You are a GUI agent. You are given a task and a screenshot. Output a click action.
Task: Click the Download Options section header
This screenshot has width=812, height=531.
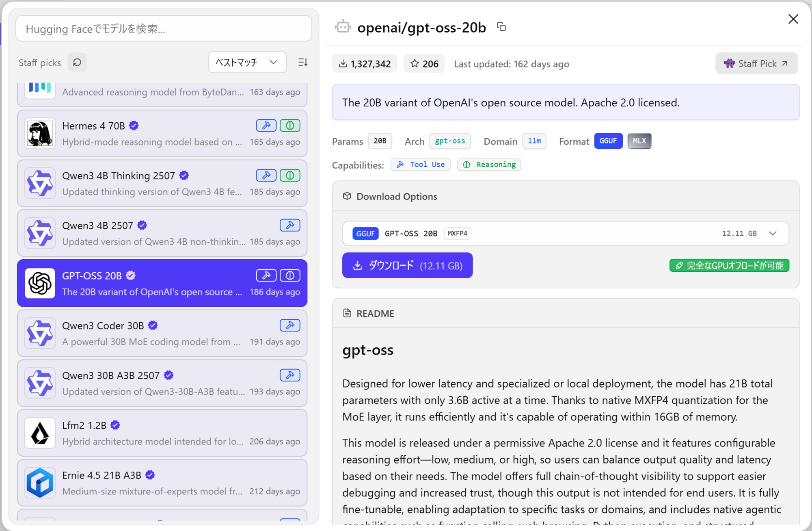click(396, 197)
